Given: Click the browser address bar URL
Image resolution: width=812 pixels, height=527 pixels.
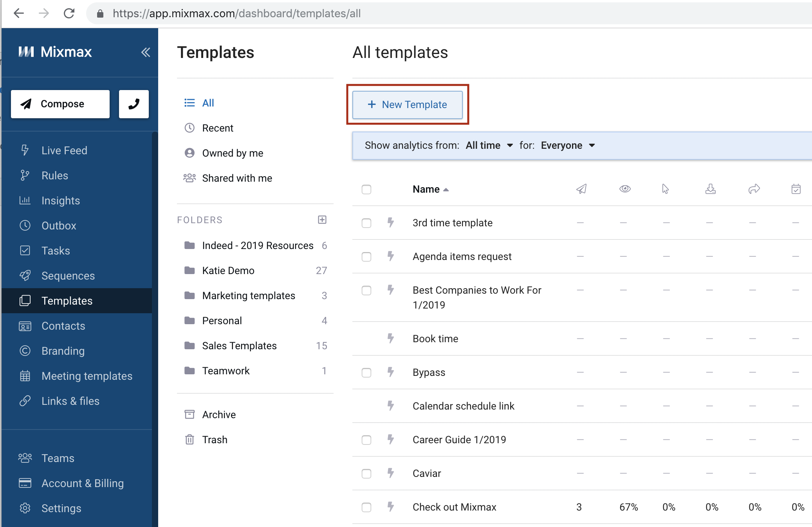Looking at the screenshot, I should tap(236, 13).
